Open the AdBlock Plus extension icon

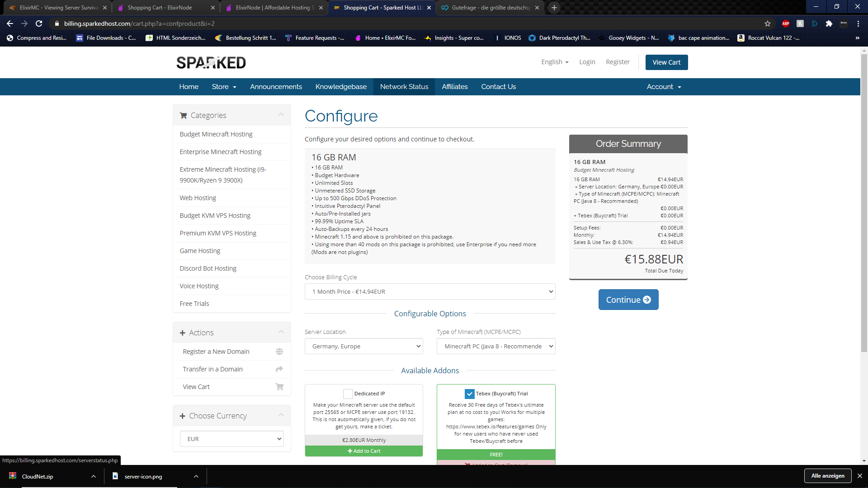tap(786, 23)
